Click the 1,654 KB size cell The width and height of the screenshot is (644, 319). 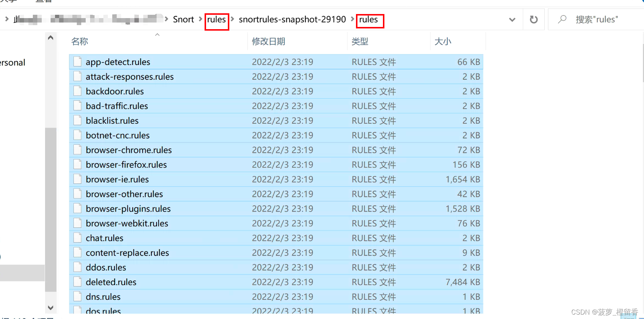click(463, 179)
